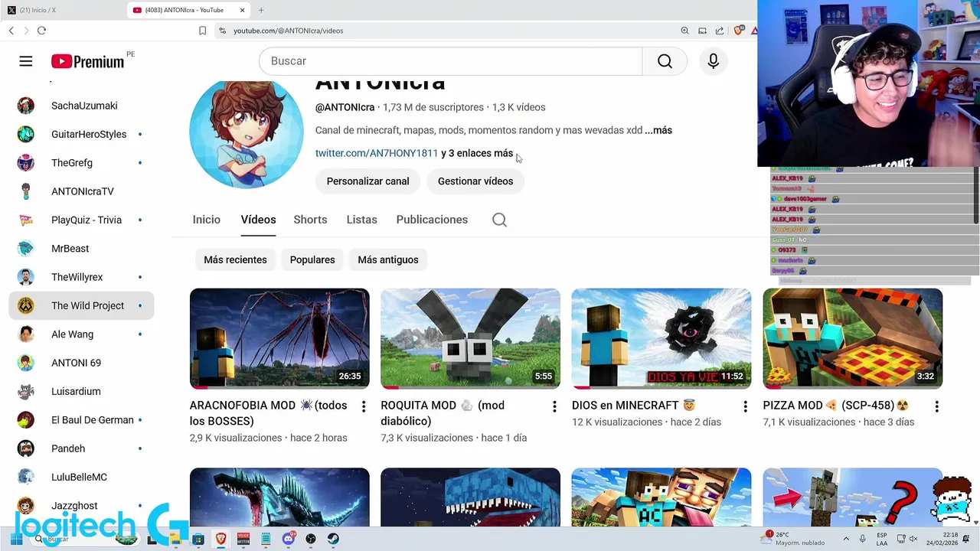Open ROQUITA MOD video thumbnail

470,338
